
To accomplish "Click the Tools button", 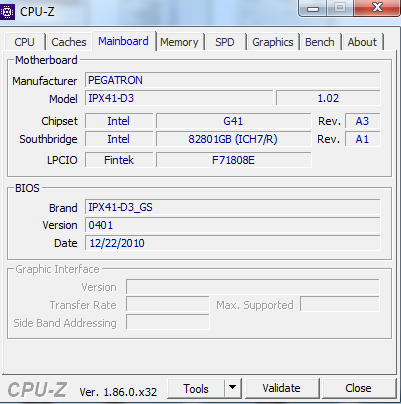I will tap(196, 388).
